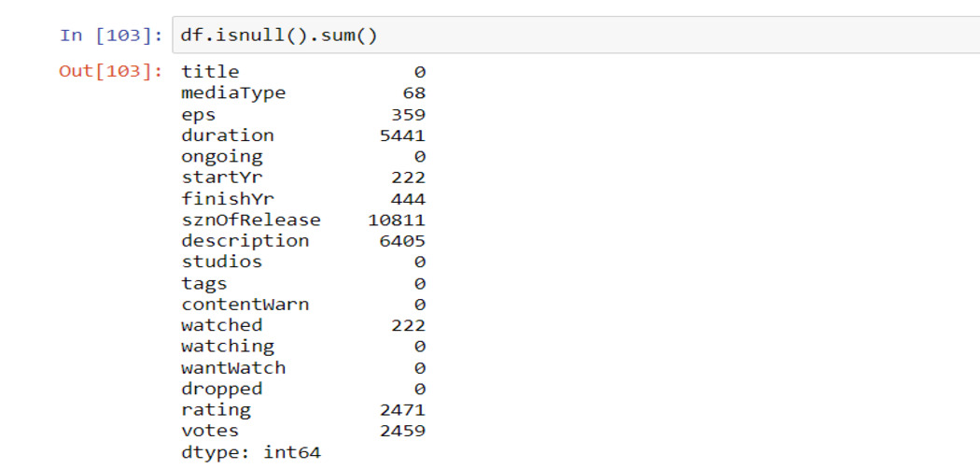Click the ongoing row label

221,157
